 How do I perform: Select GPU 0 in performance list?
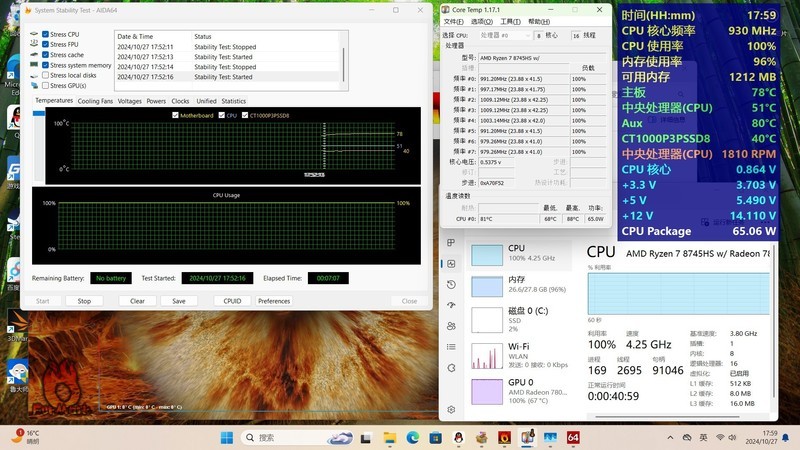point(519,391)
